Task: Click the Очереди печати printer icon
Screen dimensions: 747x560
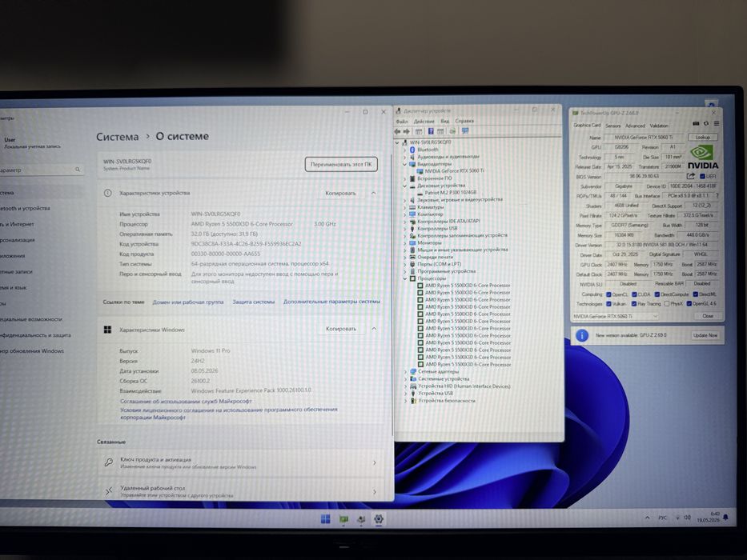Action: (x=412, y=257)
